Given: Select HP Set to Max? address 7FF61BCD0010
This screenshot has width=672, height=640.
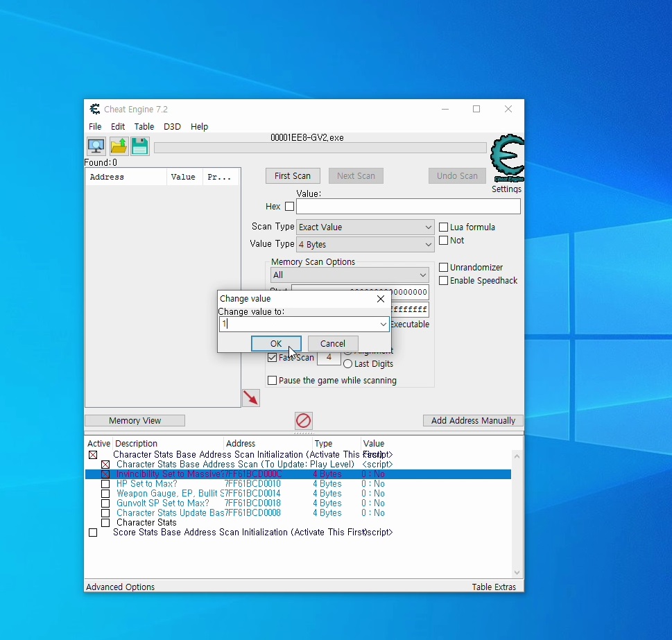Looking at the screenshot, I should click(x=253, y=484).
